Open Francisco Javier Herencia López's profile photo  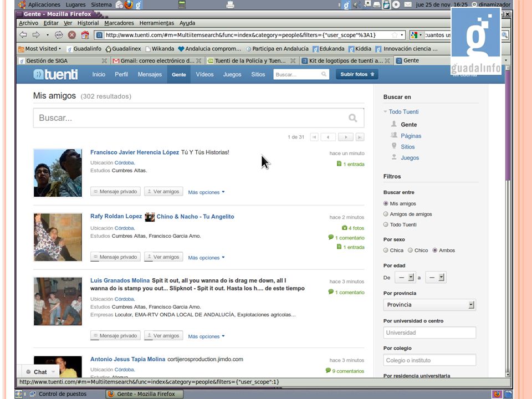click(x=58, y=173)
